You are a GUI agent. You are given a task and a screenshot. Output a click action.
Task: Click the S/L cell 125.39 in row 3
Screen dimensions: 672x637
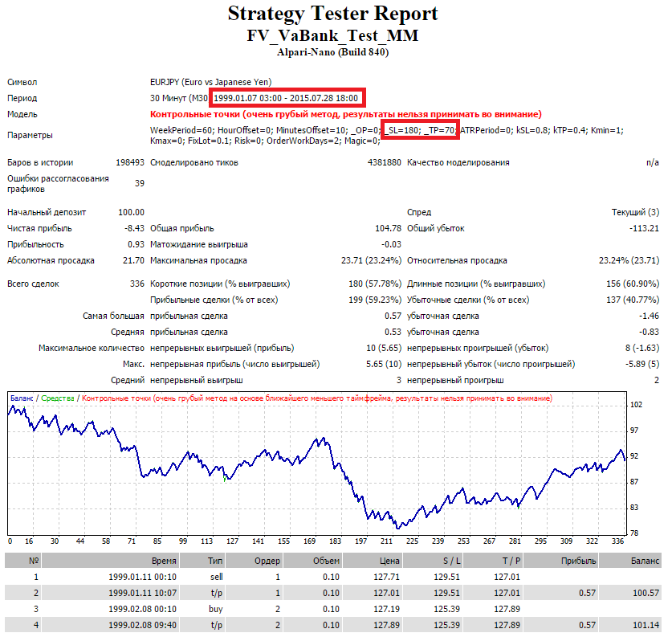446,609
